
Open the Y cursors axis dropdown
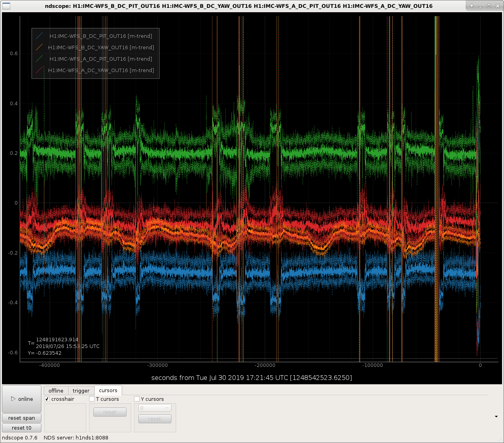155,408
